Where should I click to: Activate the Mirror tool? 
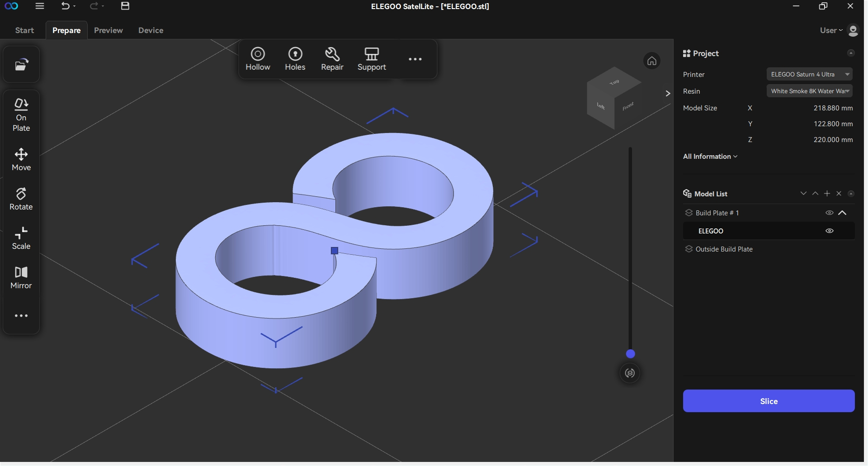tap(21, 277)
